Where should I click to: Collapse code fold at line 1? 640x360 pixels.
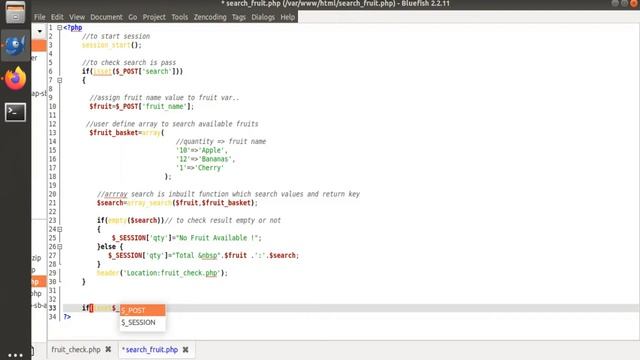tap(60, 28)
